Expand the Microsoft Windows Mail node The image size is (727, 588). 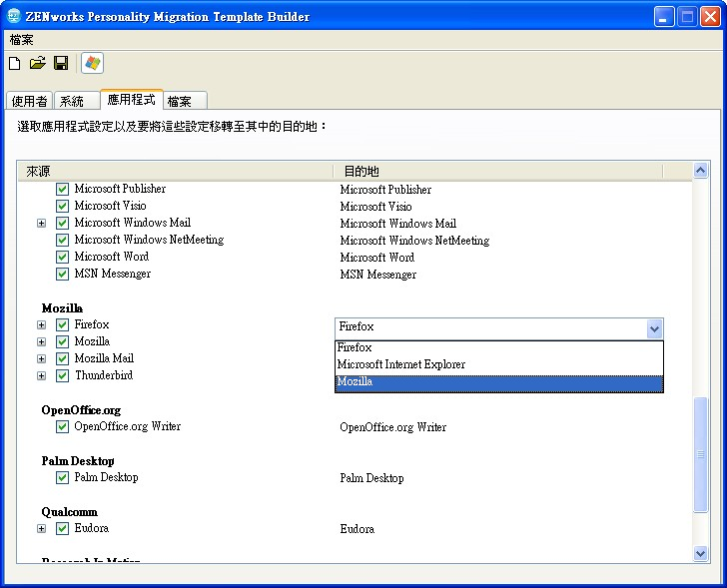(x=41, y=224)
